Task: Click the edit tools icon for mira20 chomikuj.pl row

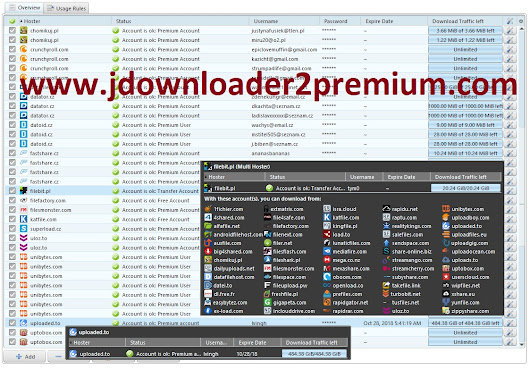Action: click(509, 40)
